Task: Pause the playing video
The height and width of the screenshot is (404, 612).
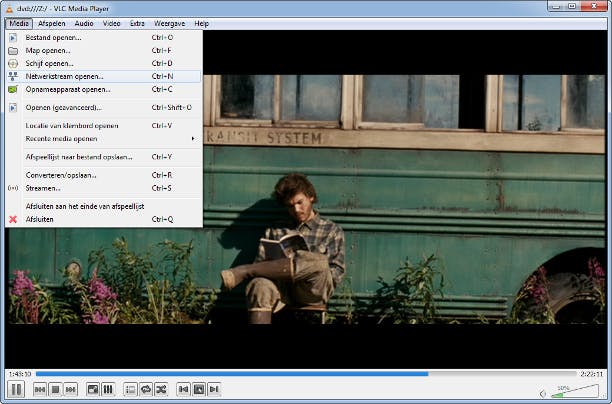Action: point(16,389)
